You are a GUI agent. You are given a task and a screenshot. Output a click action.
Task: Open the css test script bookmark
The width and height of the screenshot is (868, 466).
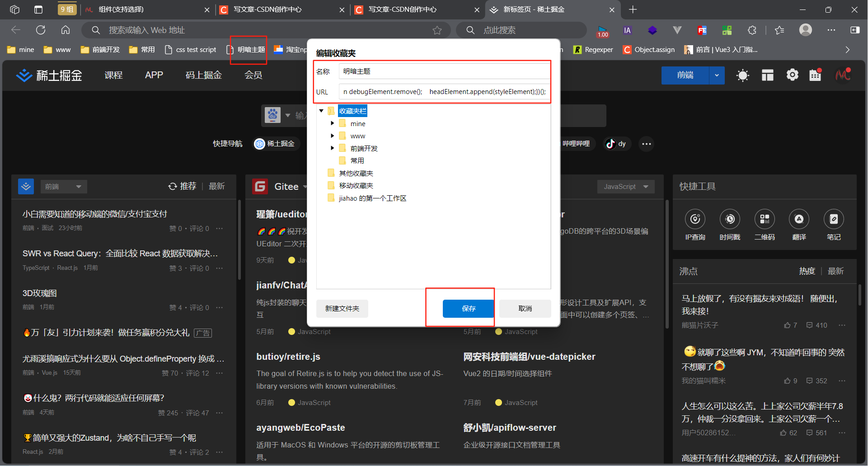point(191,50)
